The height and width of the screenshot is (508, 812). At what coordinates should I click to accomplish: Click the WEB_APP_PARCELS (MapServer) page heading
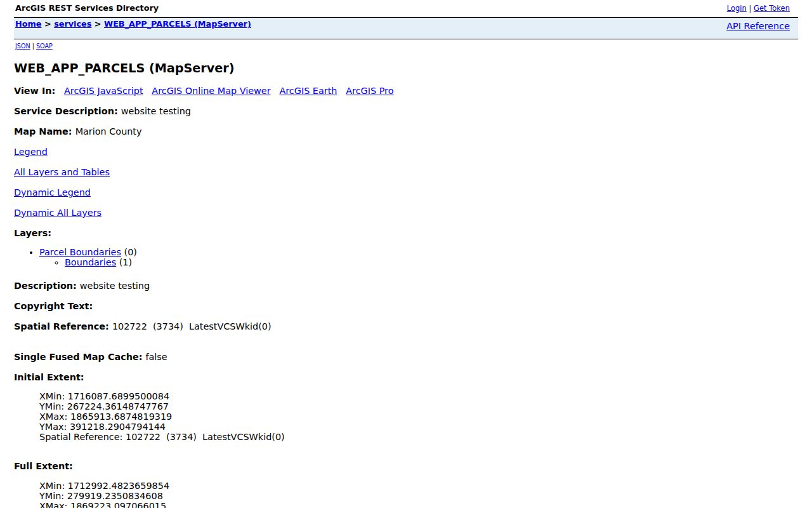click(x=124, y=68)
